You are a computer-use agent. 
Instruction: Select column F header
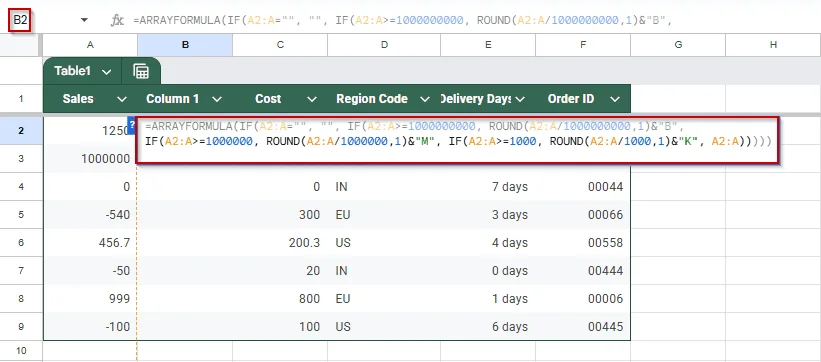point(583,45)
